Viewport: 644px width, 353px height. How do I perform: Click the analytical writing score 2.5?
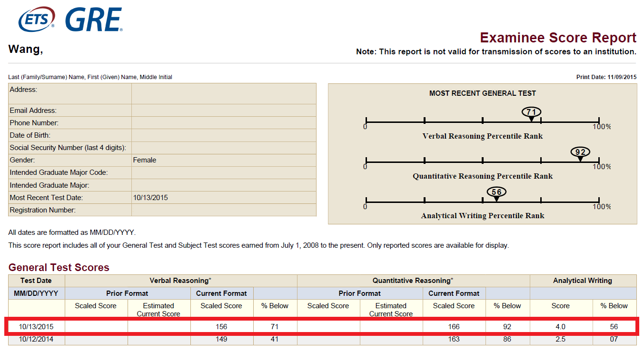561,339
